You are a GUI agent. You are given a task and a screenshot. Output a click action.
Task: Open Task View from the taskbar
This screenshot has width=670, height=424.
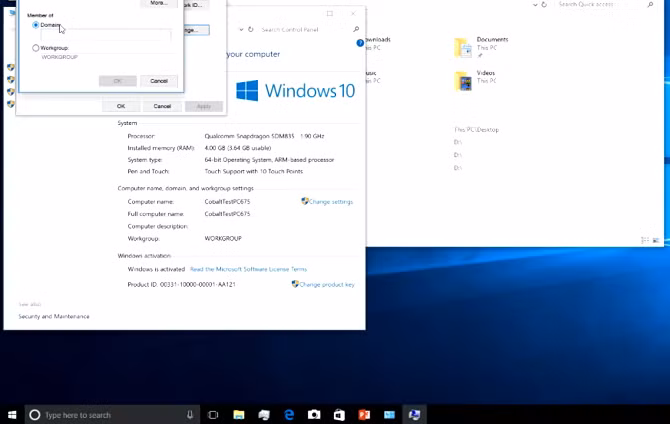213,415
